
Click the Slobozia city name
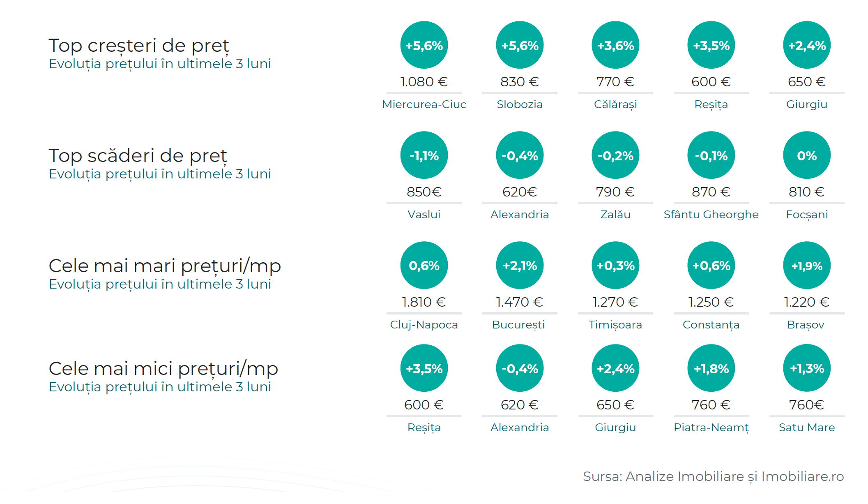click(520, 104)
